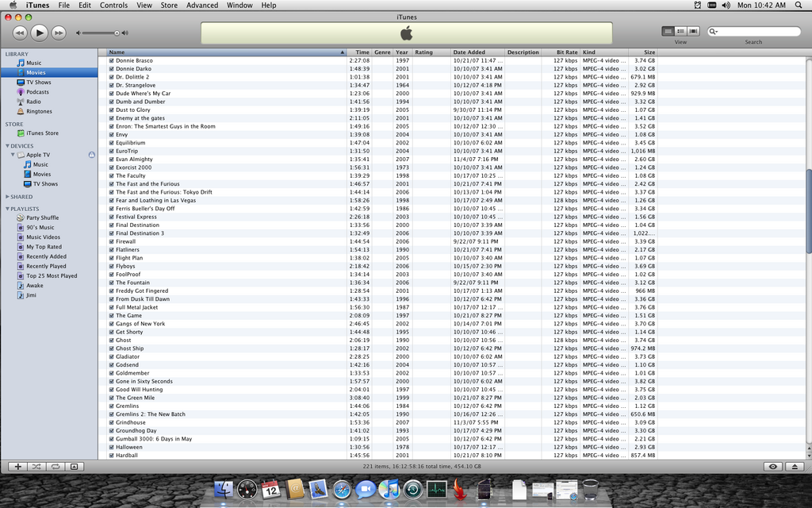
Task: Open the Advanced menu
Action: pos(202,6)
